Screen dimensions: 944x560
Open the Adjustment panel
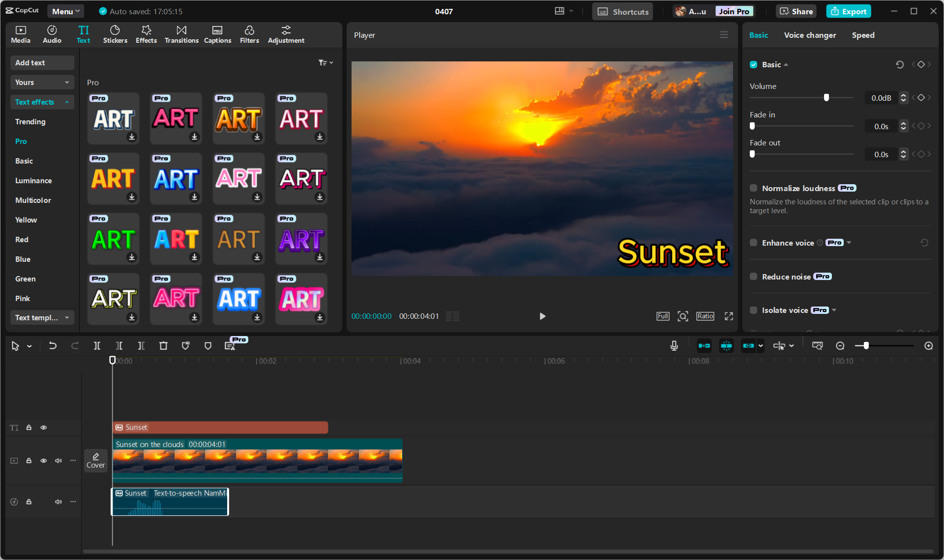pos(286,34)
